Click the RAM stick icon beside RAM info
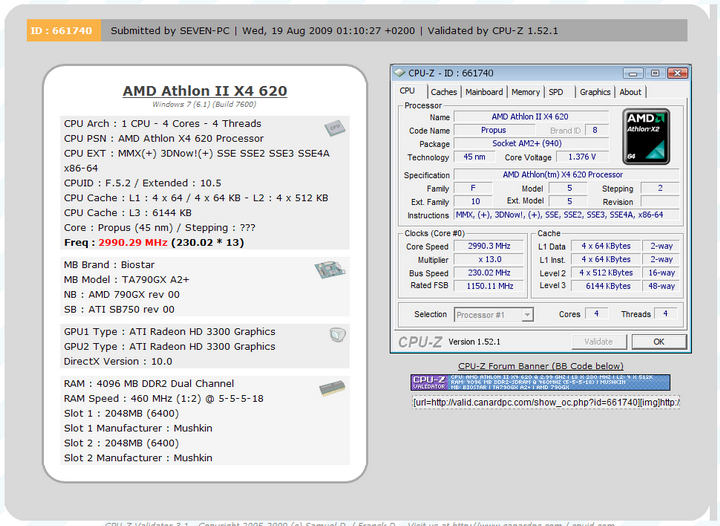The image size is (720, 526). [x=332, y=388]
